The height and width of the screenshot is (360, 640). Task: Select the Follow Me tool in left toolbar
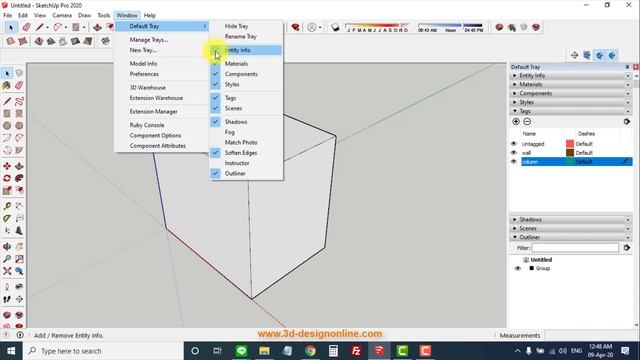19,178
